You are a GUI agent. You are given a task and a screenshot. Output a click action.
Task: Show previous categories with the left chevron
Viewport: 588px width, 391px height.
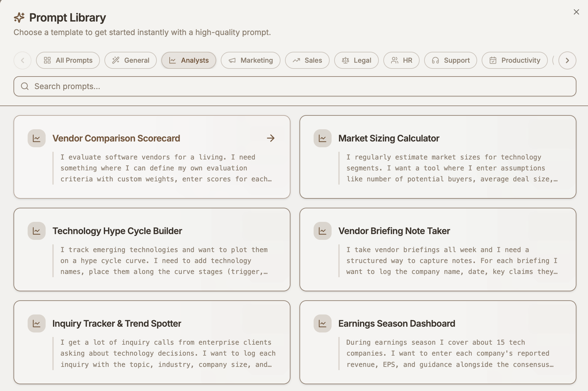coord(22,60)
